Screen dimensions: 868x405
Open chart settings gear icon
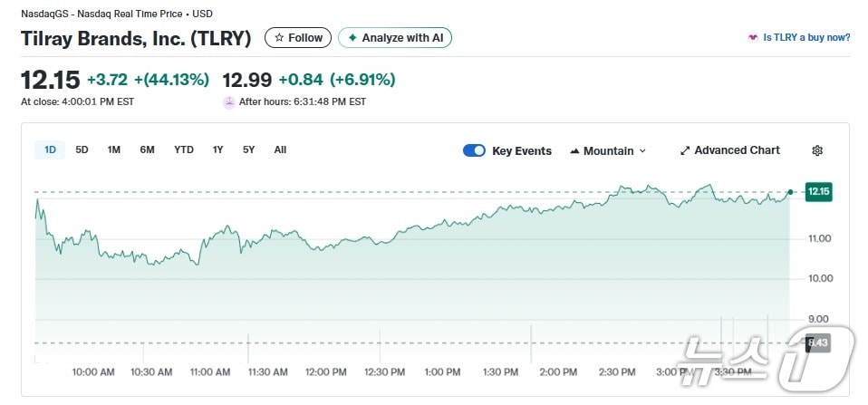point(817,150)
